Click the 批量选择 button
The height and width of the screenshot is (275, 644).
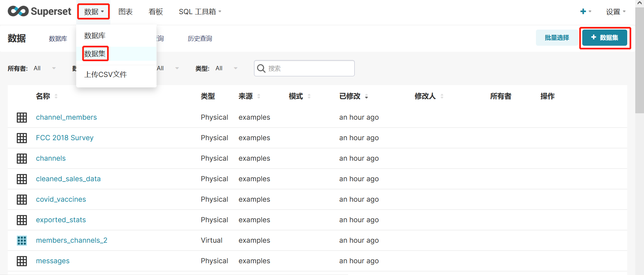coord(557,38)
